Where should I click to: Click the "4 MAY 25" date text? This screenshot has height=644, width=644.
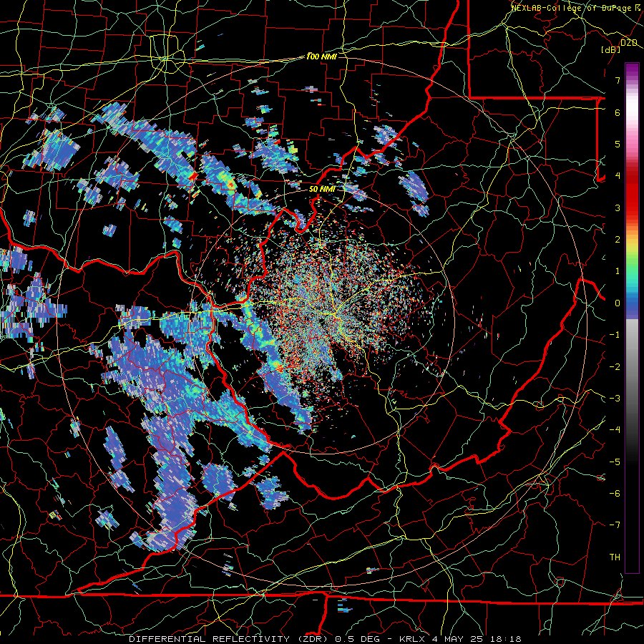pyautogui.click(x=457, y=639)
